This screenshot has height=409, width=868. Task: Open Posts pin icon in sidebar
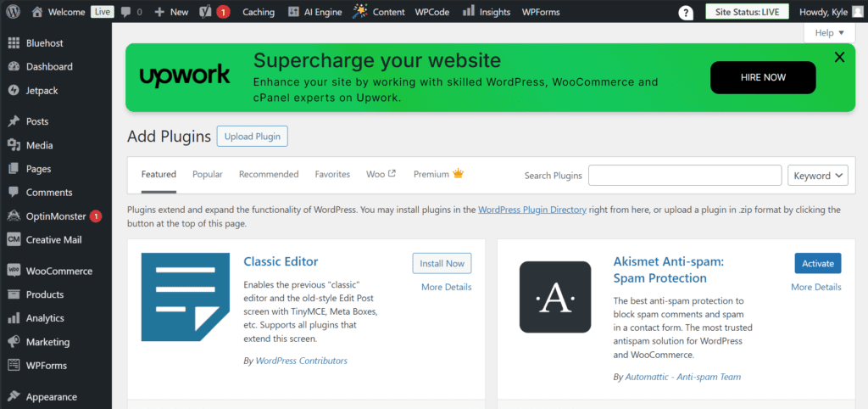[14, 121]
